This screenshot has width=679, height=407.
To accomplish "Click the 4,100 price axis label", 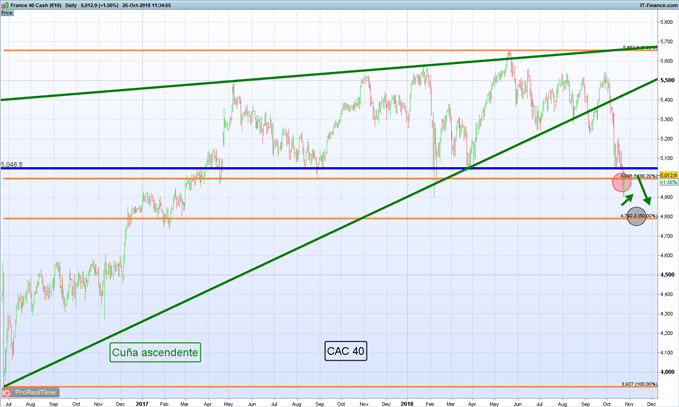I will (667, 353).
